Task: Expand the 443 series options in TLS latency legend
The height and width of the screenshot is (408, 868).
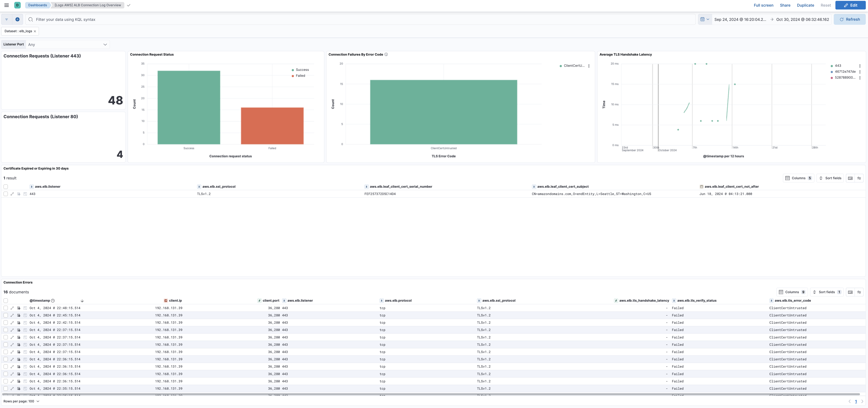Action: click(x=860, y=66)
